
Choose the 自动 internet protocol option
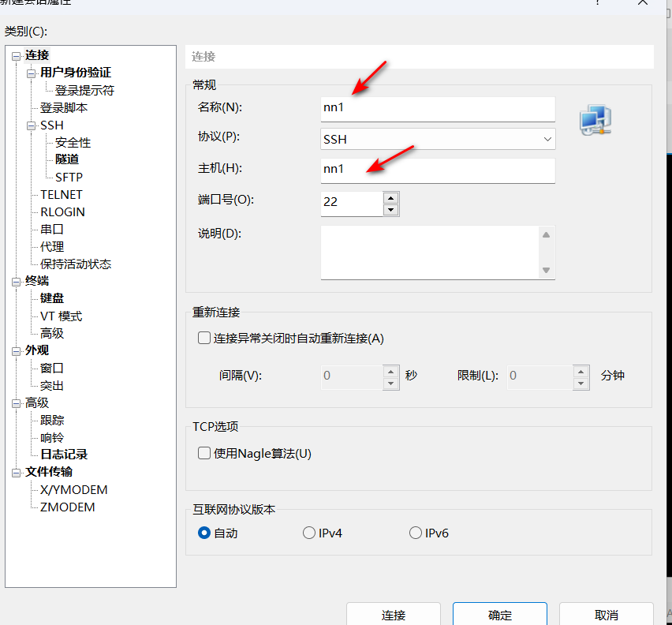[x=204, y=533]
